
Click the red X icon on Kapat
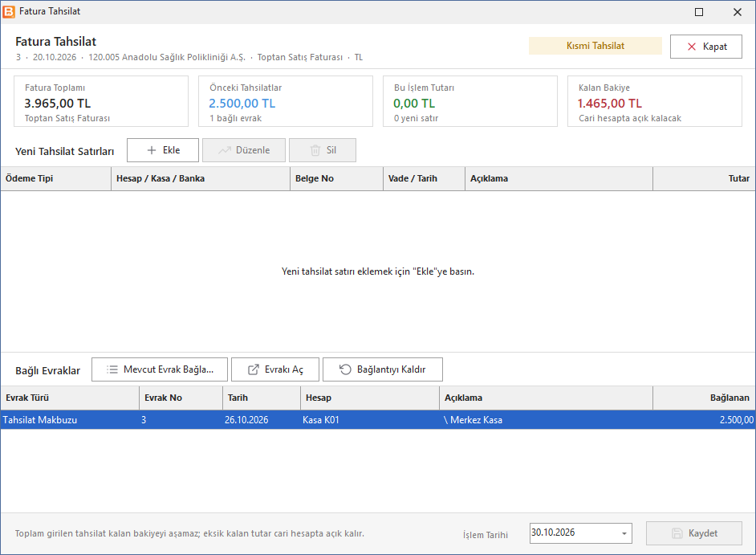click(x=691, y=47)
